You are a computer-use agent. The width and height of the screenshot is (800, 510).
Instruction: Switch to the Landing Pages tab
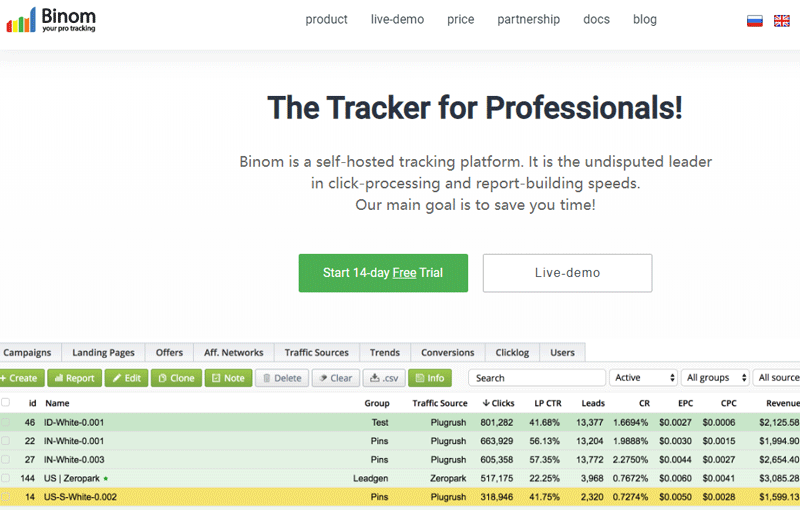pos(103,352)
